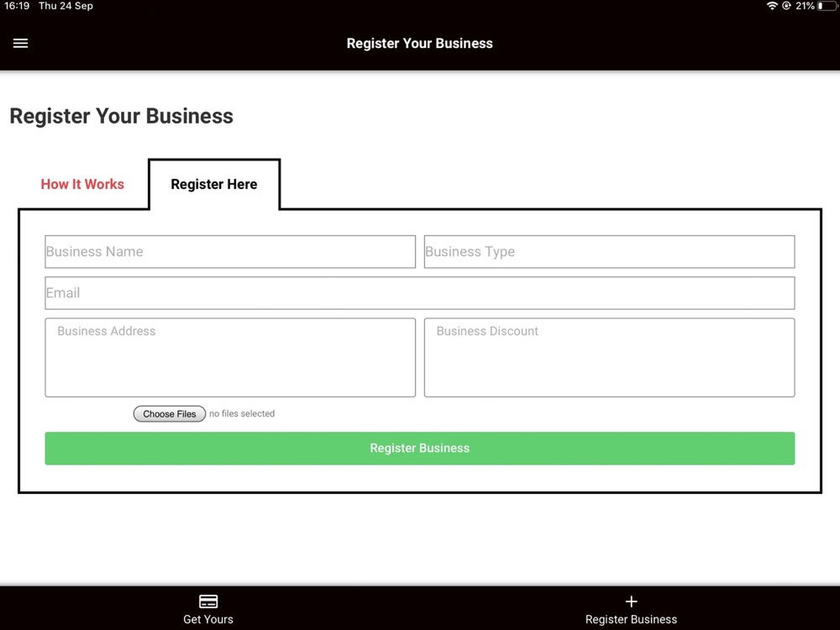The height and width of the screenshot is (630, 840).
Task: Click the Business Discount text area
Action: click(610, 357)
